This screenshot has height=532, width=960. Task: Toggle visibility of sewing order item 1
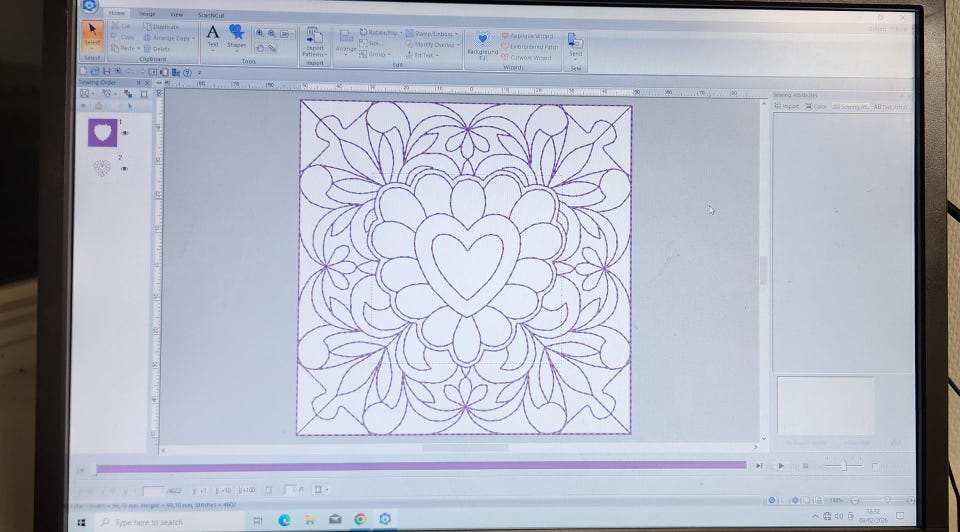tap(125, 133)
